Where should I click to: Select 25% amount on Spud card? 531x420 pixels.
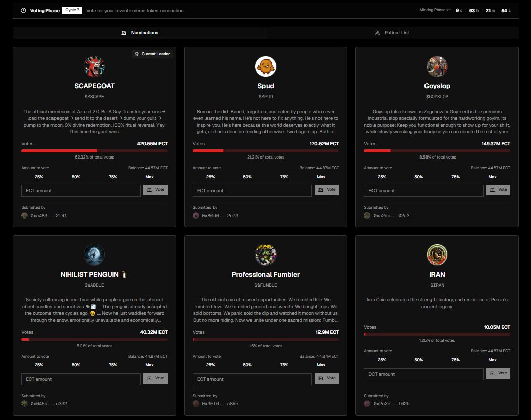pyautogui.click(x=210, y=177)
